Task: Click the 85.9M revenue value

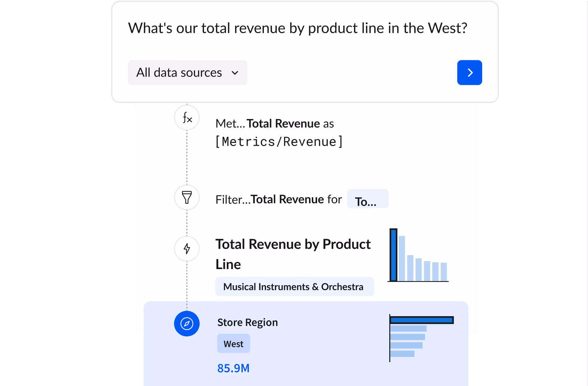Action: coord(233,368)
